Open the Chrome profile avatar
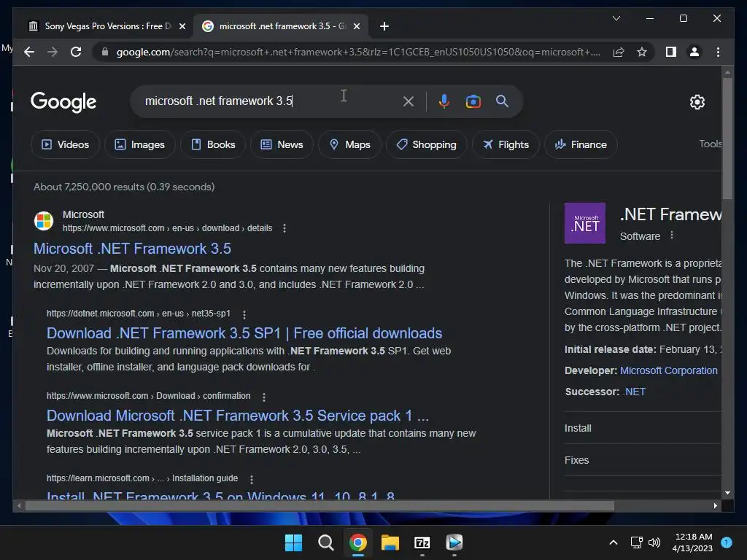 (694, 52)
